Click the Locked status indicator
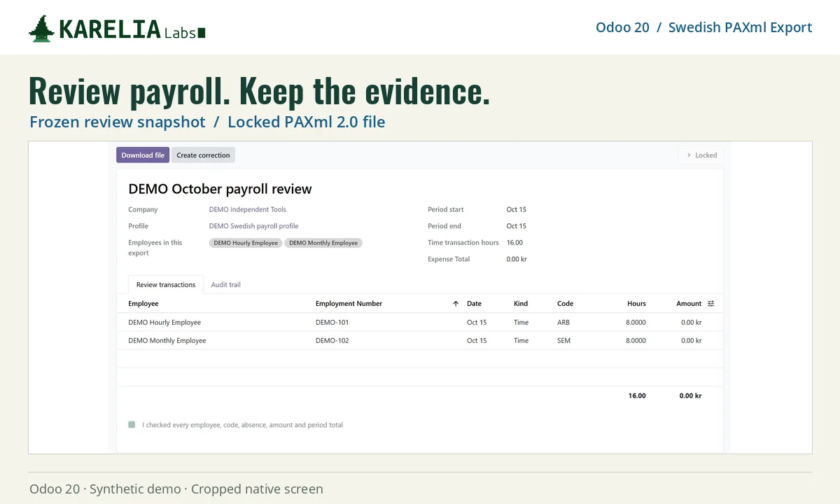The height and width of the screenshot is (504, 840). 701,155
